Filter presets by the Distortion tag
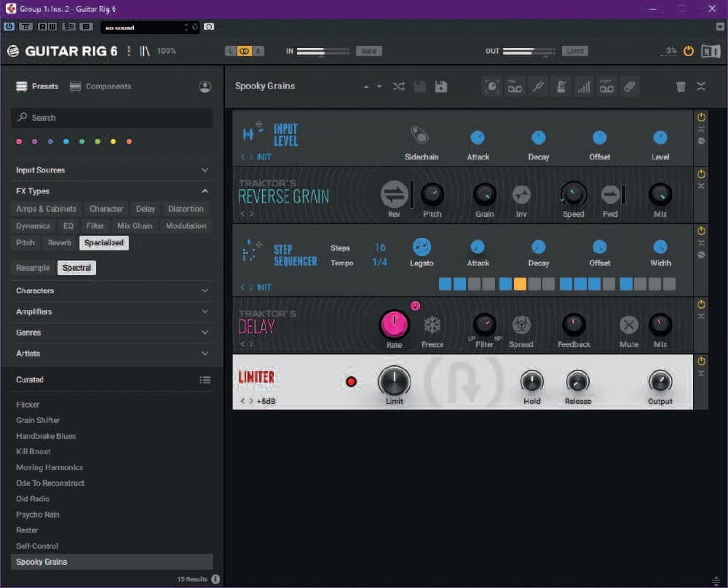This screenshot has width=728, height=588. [186, 209]
